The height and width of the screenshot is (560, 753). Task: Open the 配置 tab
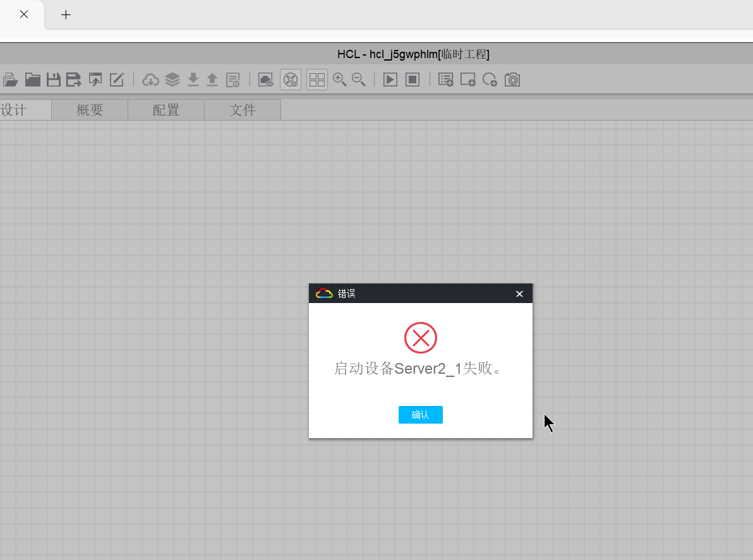click(166, 110)
